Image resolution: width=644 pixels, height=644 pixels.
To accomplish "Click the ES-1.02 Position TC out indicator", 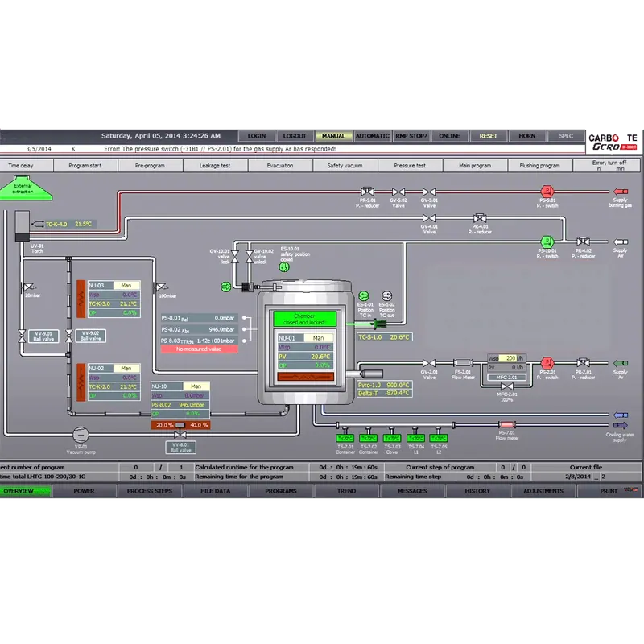I will [x=386, y=295].
